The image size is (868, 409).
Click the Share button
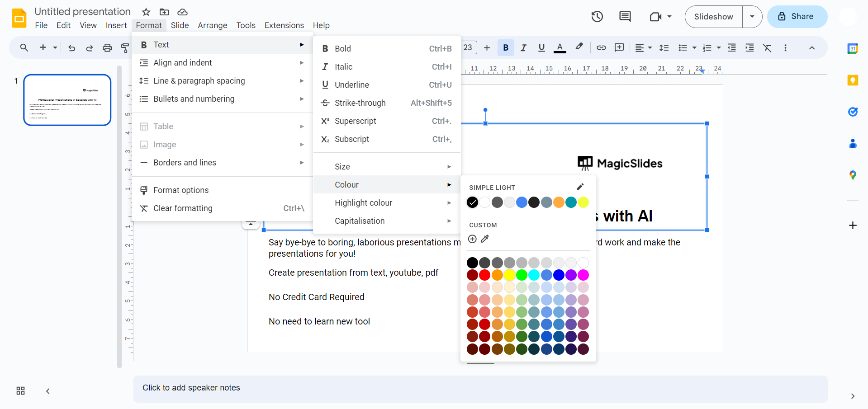(797, 17)
